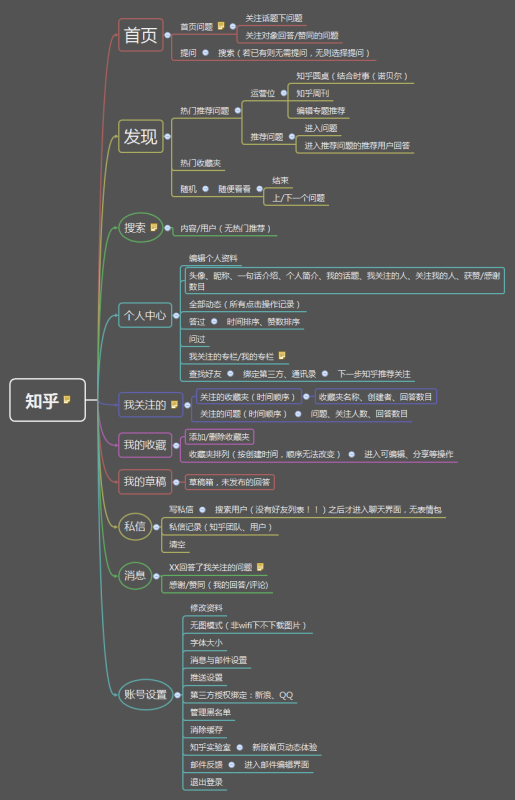Collapse the 个人中心 branch toggle

pyautogui.click(x=176, y=316)
